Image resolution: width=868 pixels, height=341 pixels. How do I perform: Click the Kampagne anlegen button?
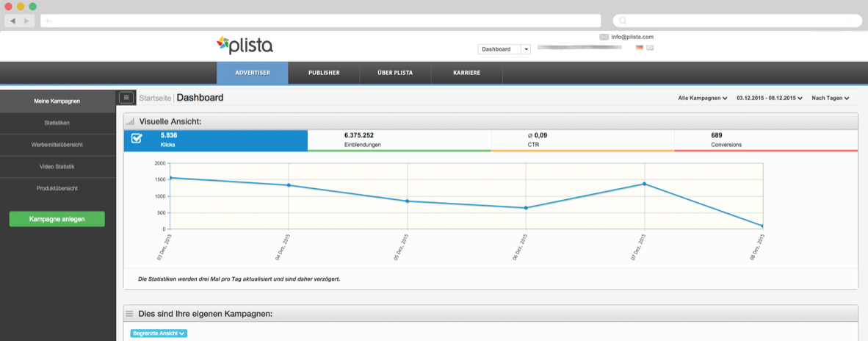57,219
